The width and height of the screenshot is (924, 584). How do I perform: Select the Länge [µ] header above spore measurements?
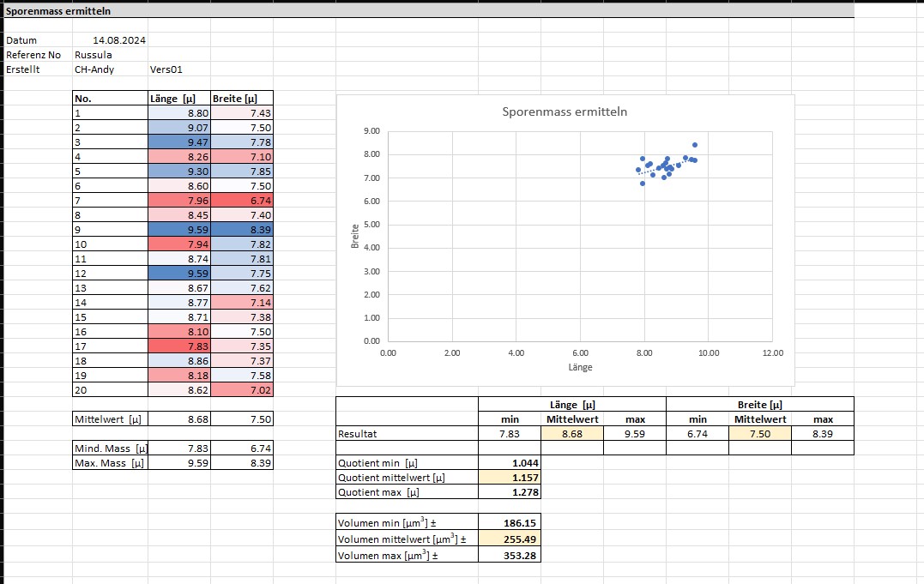(x=178, y=99)
